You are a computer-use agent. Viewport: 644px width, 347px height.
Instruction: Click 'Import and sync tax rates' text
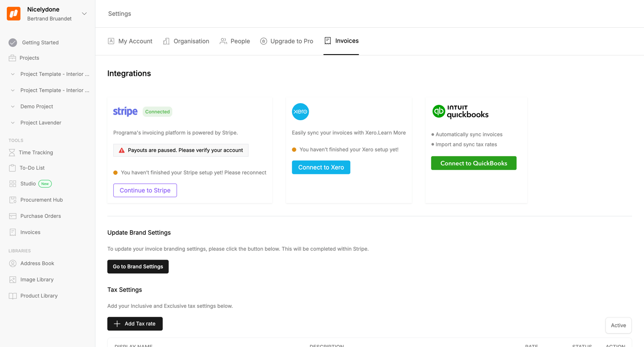[466, 145]
